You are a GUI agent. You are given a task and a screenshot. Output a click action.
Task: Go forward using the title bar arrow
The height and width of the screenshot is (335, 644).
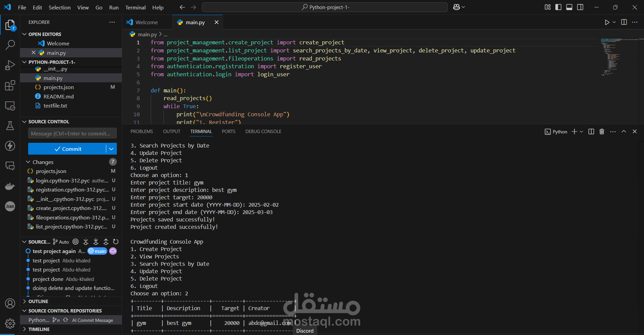click(193, 7)
